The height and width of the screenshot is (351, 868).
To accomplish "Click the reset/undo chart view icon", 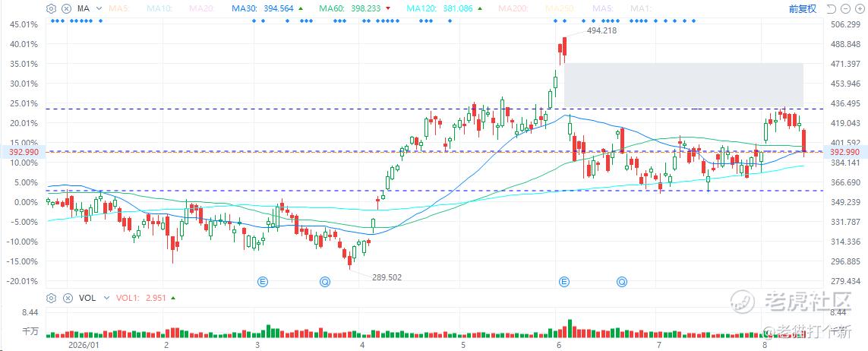I will pyautogui.click(x=831, y=9).
